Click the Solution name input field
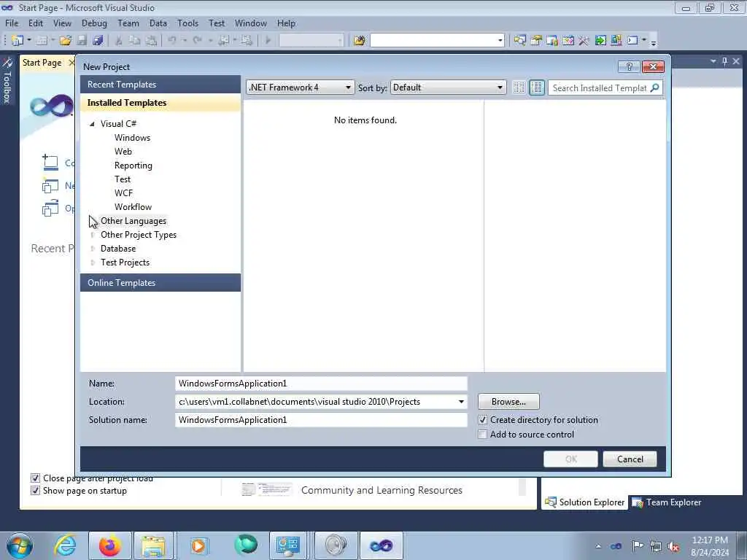The width and height of the screenshot is (747, 560). tap(321, 419)
